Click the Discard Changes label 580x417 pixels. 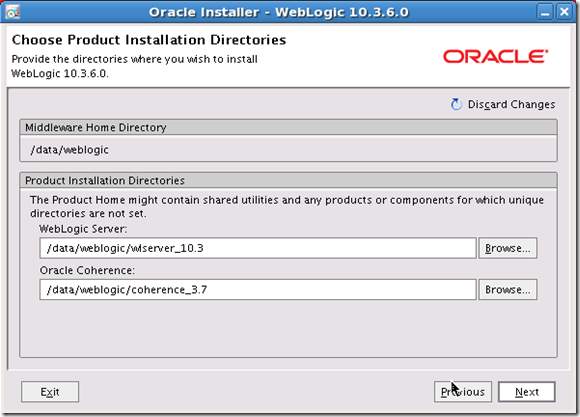(x=511, y=104)
